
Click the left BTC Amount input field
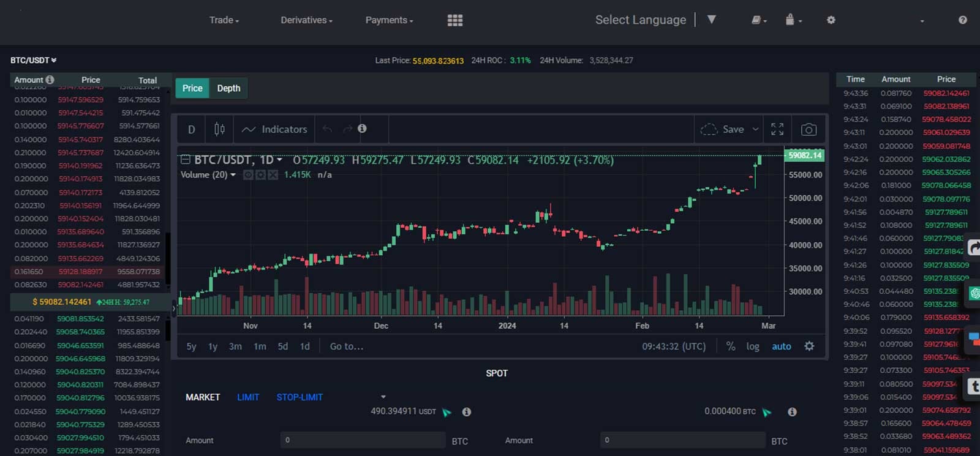pos(363,440)
